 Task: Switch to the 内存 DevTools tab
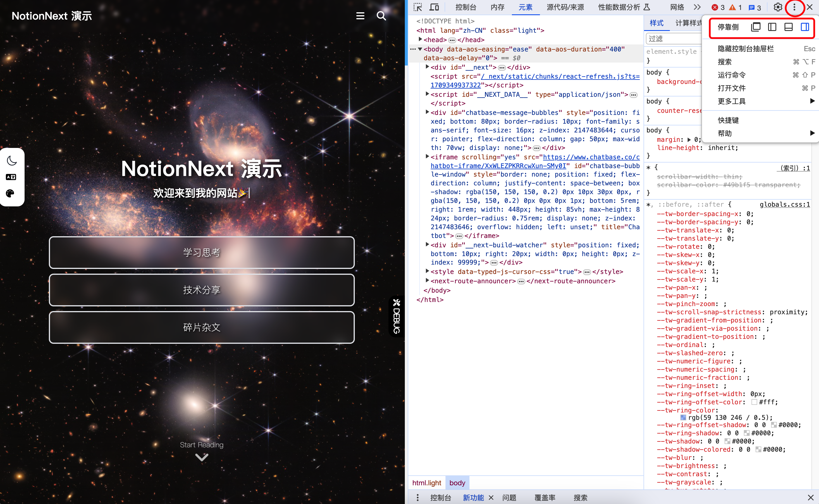tap(498, 7)
